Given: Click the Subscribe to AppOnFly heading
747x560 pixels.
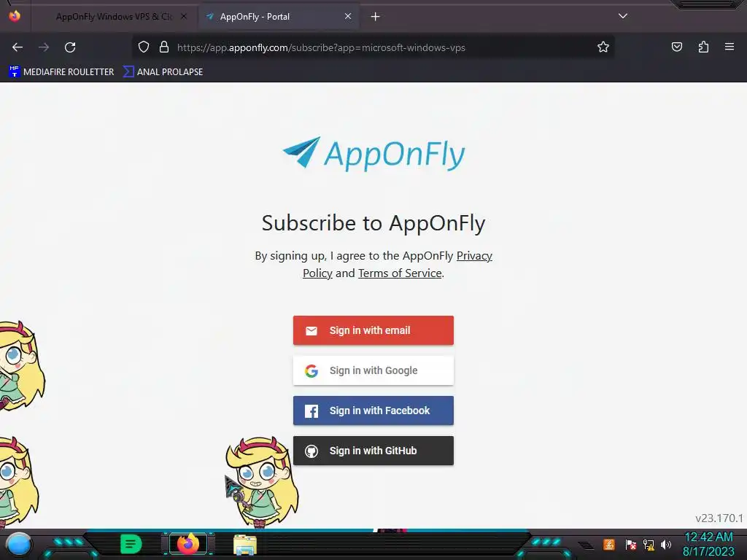Looking at the screenshot, I should pyautogui.click(x=373, y=223).
